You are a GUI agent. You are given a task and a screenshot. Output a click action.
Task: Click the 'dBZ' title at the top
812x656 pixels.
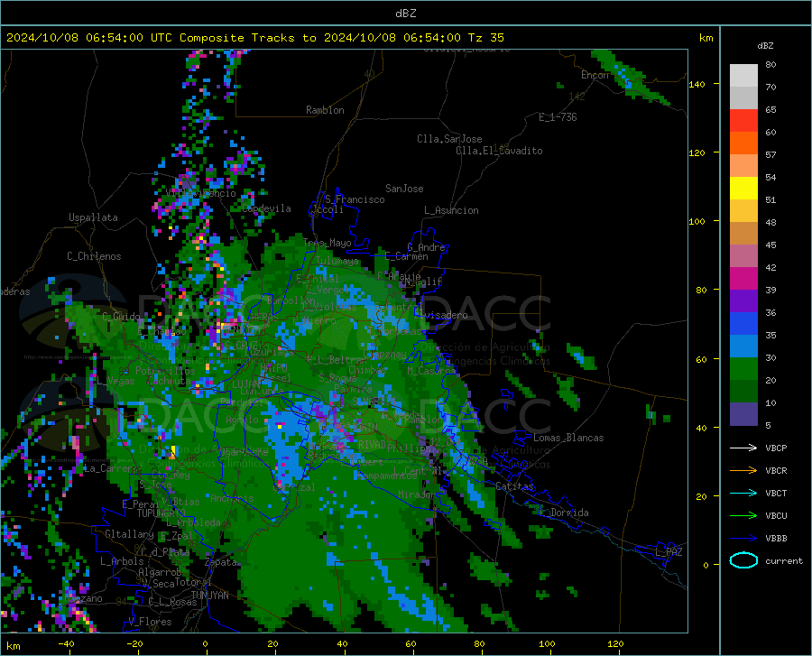[x=405, y=14]
